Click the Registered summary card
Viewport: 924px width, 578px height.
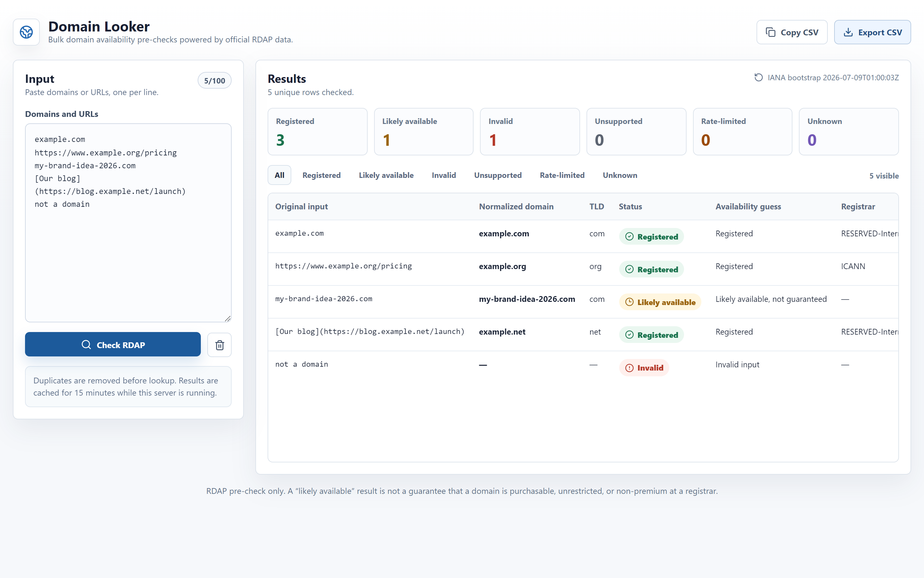(317, 132)
